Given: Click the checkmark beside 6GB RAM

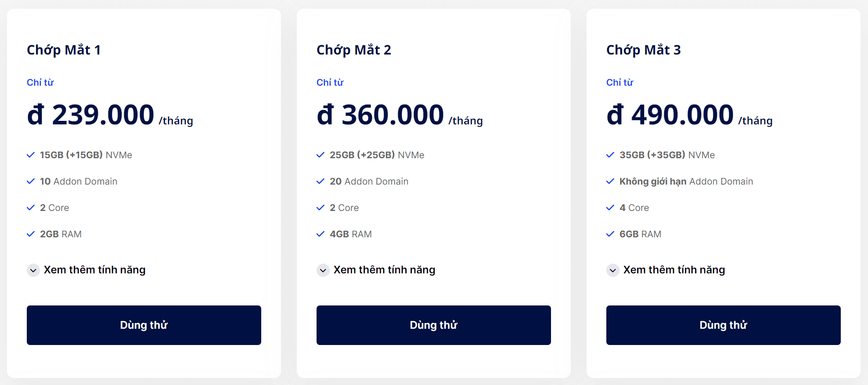Looking at the screenshot, I should (x=610, y=234).
